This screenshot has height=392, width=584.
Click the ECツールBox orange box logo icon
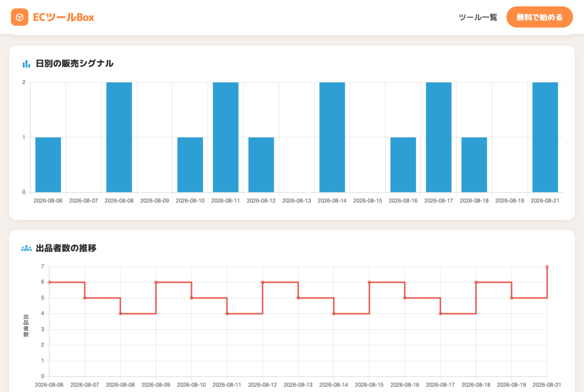(20, 17)
